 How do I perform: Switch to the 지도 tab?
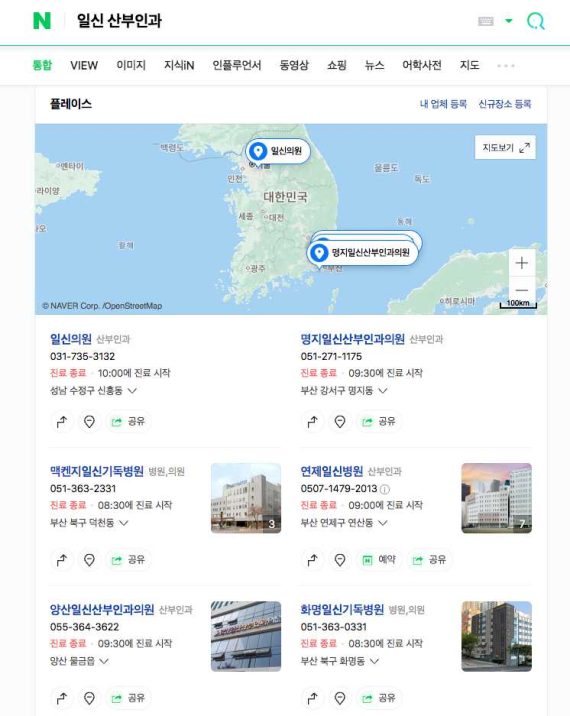[x=470, y=65]
